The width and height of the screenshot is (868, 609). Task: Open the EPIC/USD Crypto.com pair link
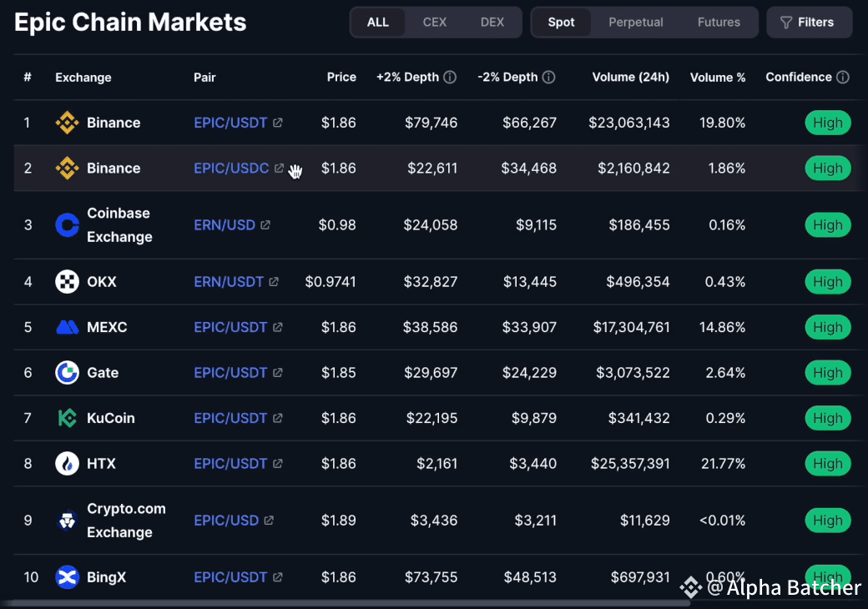coord(226,521)
